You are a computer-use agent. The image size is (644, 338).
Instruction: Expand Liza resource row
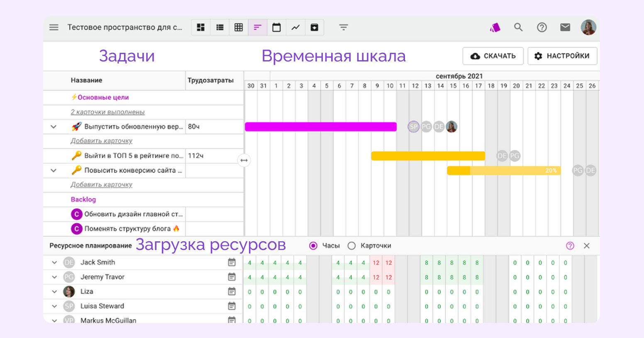pos(54,291)
